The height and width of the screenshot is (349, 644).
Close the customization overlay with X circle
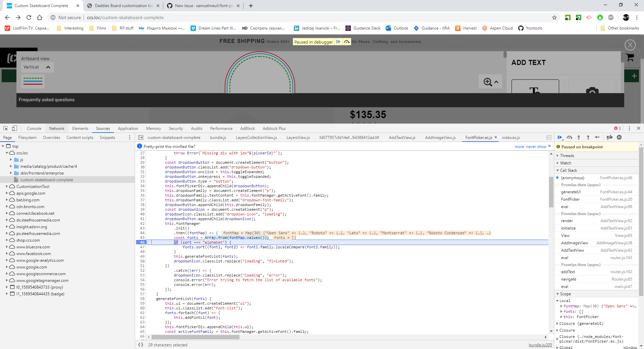[630, 45]
